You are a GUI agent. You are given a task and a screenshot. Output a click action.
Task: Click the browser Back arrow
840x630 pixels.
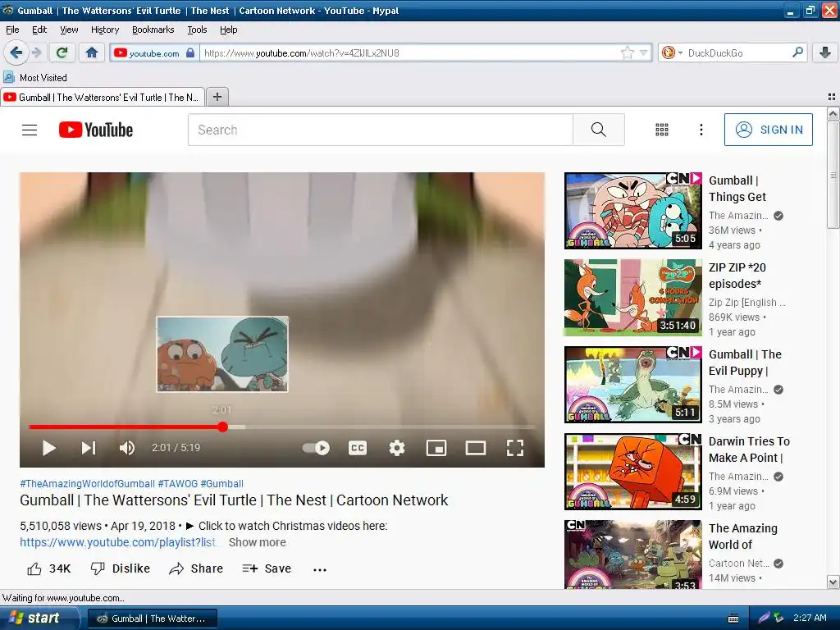[x=16, y=52]
